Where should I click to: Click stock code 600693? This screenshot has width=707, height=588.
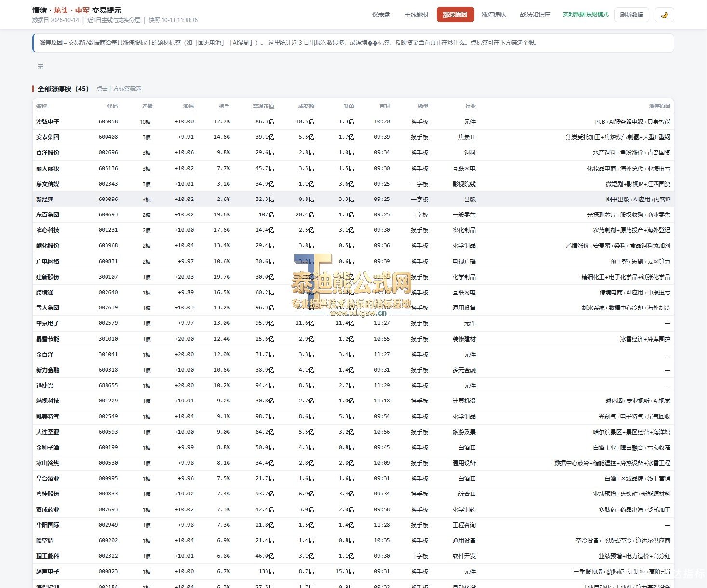click(108, 215)
